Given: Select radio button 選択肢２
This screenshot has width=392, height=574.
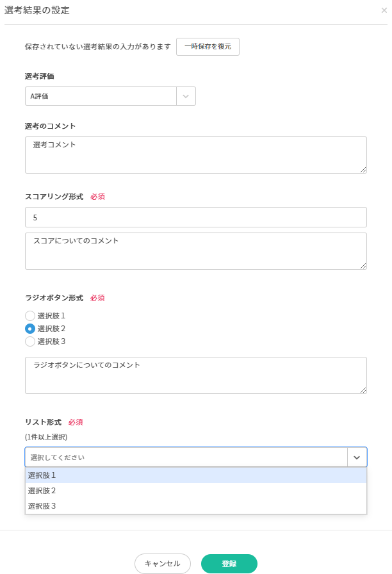Looking at the screenshot, I should coord(30,329).
